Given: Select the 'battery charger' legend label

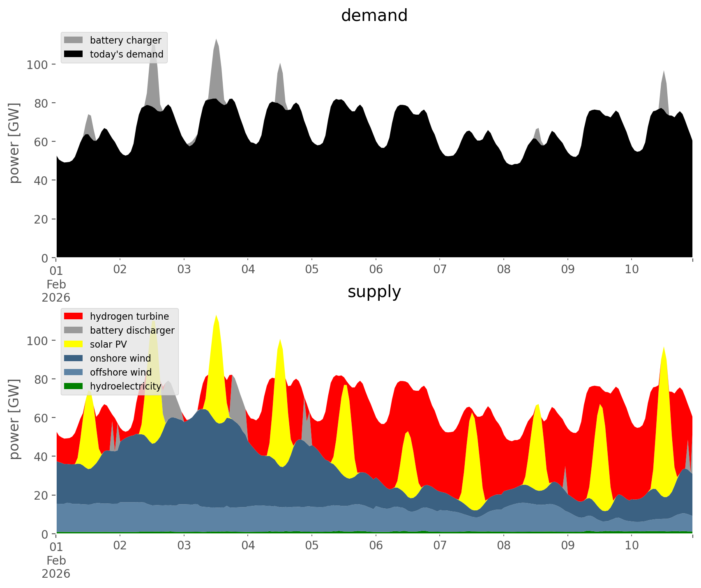Looking at the screenshot, I should coord(125,40).
